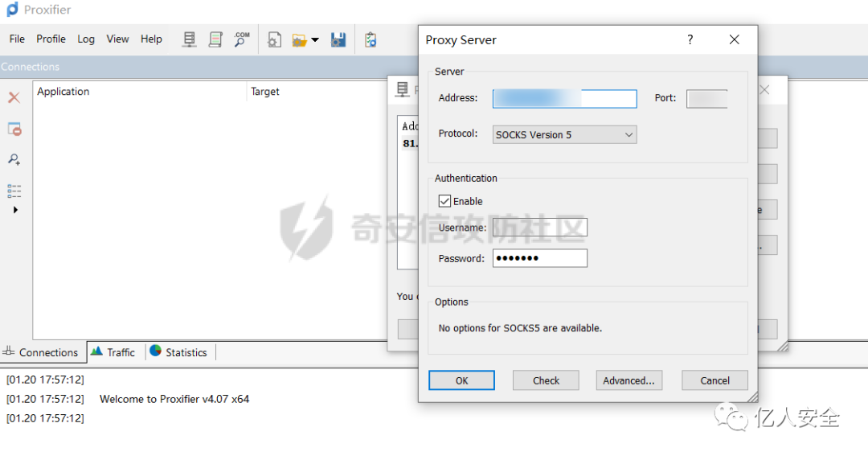Click the save profile disk icon
868x456 pixels.
tap(338, 40)
